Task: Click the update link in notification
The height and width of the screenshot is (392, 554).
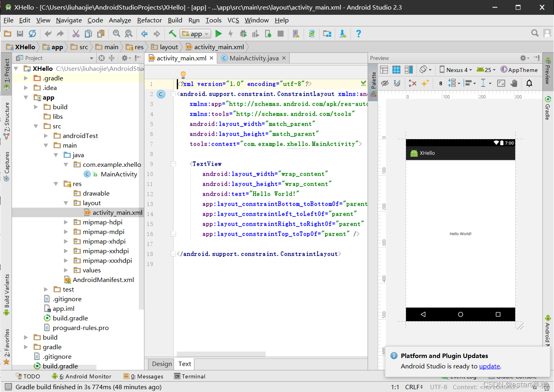Action: pos(490,366)
